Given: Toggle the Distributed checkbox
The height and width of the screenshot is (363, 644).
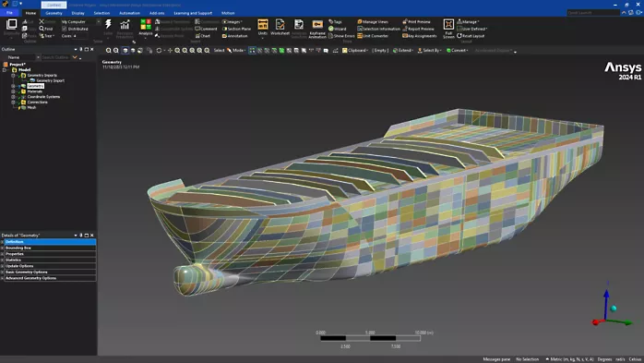Looking at the screenshot, I should 64,29.
